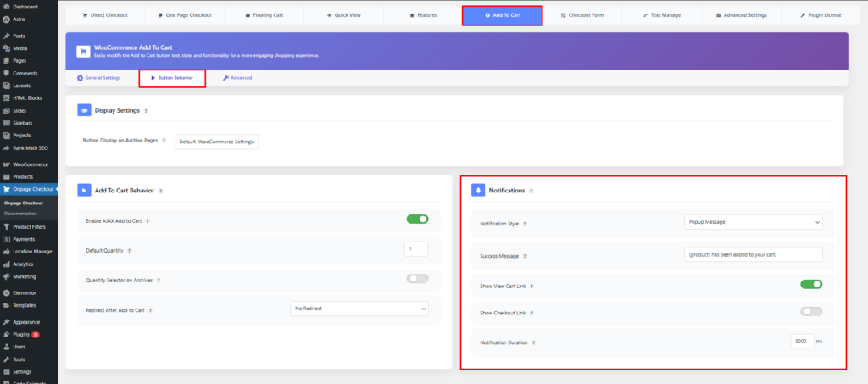Turn on the Show Checkout Link toggle

(810, 312)
